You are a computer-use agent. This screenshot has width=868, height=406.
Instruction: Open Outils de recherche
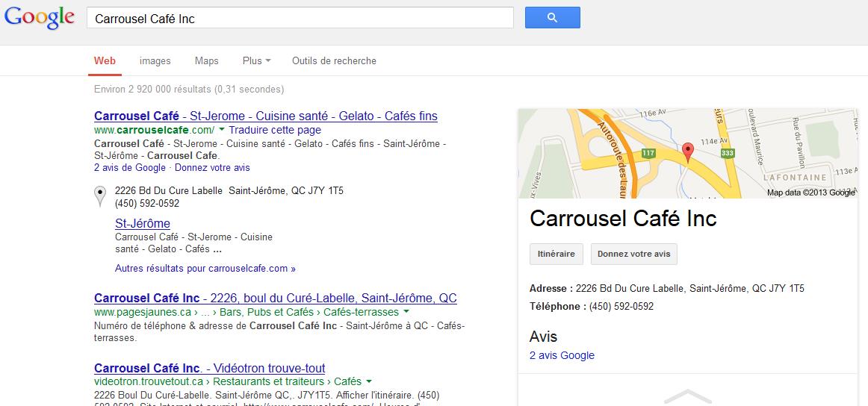tap(334, 61)
